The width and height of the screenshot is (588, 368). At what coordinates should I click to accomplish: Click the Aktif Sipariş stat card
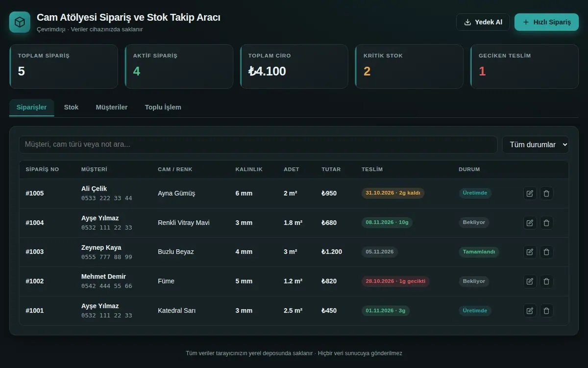[179, 67]
